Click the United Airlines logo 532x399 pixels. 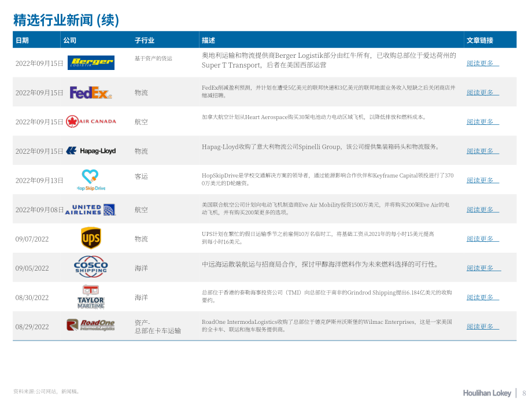(90, 210)
